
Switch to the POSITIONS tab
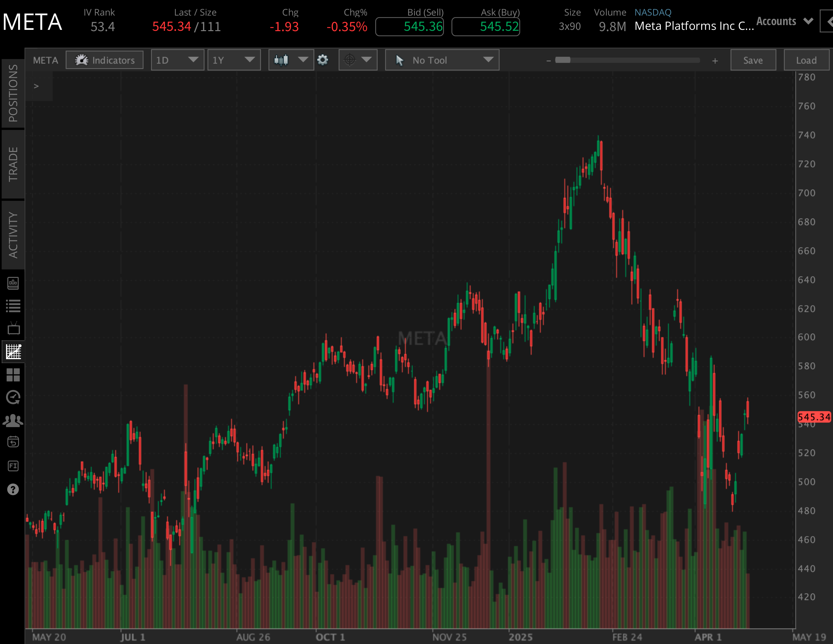13,93
